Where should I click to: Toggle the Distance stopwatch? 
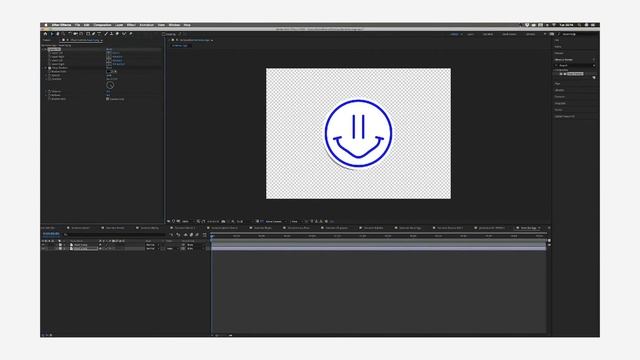49,91
